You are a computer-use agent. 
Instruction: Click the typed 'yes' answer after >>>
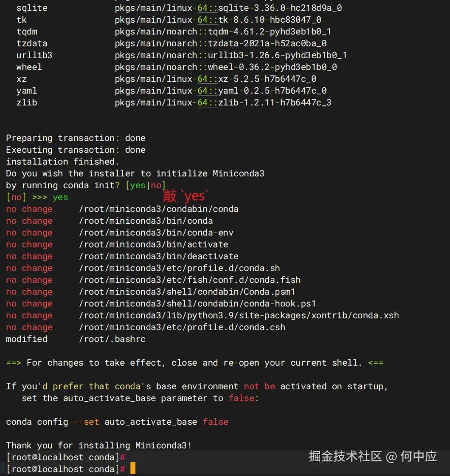point(61,198)
